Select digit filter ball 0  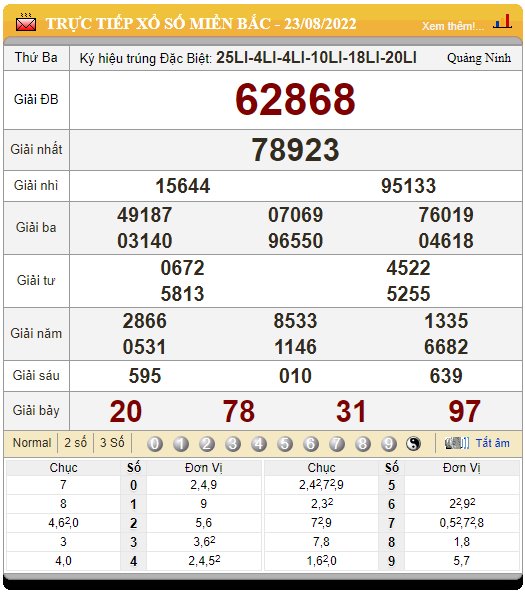[155, 444]
